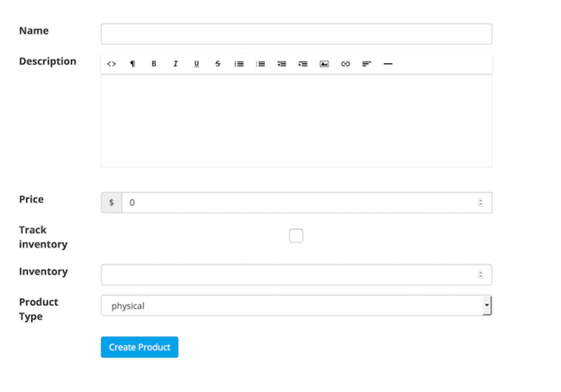
Task: Open text alignment options
Action: click(366, 64)
